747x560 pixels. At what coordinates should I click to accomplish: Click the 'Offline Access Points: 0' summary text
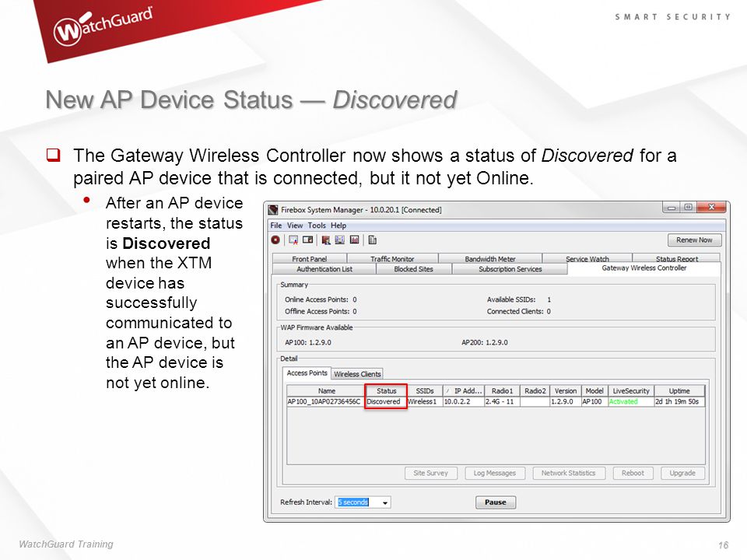coord(321,311)
